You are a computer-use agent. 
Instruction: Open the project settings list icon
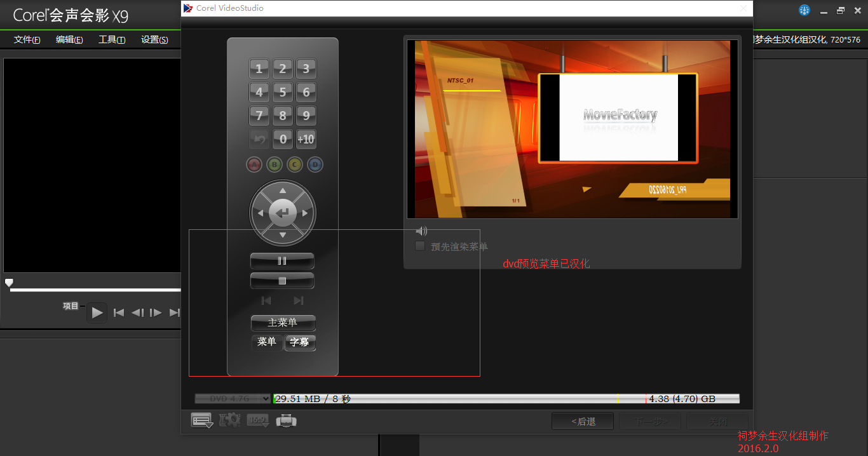point(202,420)
